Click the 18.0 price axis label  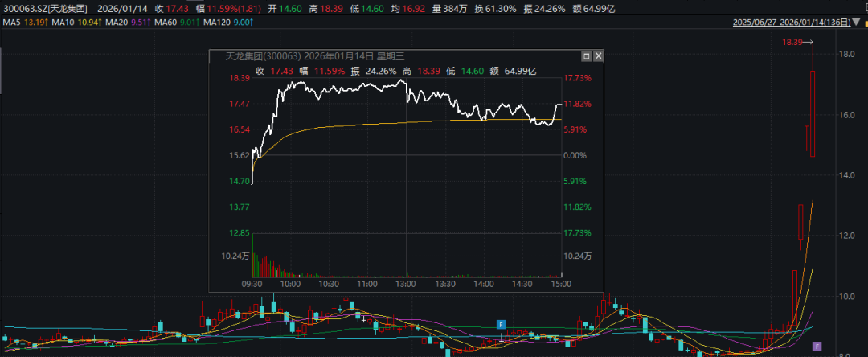point(846,55)
